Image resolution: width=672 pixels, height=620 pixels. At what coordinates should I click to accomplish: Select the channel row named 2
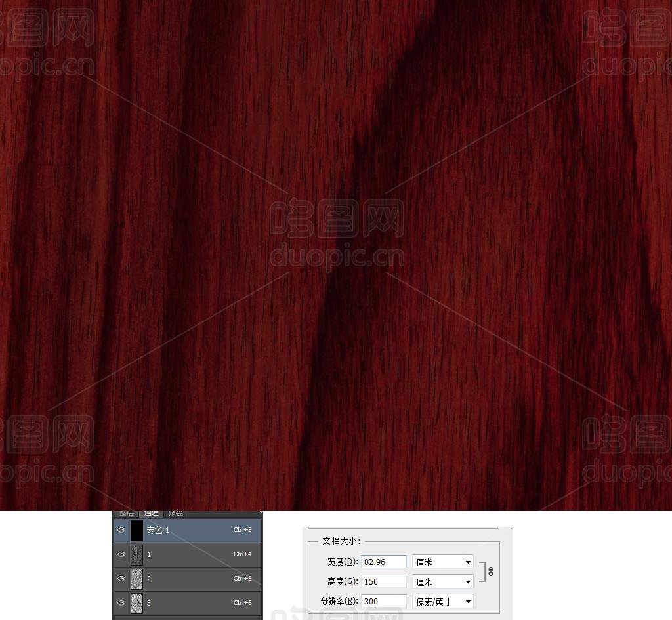pos(190,579)
